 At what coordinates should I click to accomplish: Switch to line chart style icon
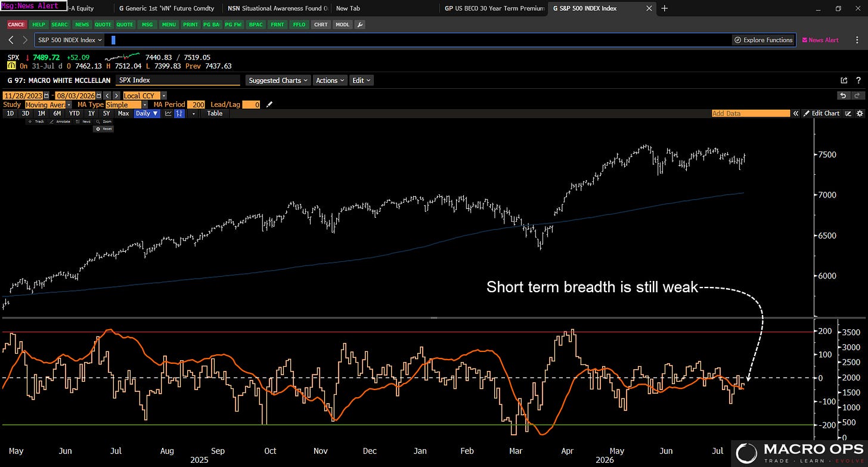click(169, 113)
